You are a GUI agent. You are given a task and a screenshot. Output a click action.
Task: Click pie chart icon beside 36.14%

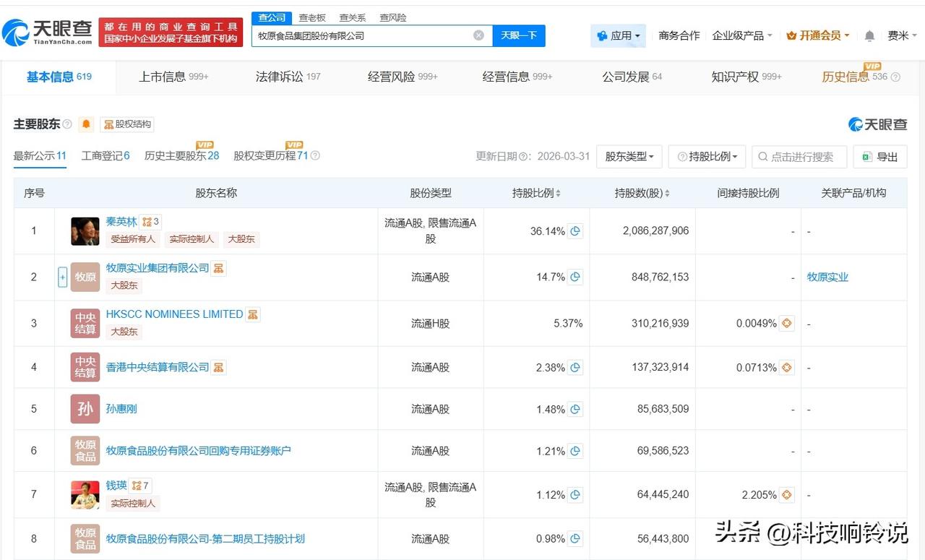575,231
